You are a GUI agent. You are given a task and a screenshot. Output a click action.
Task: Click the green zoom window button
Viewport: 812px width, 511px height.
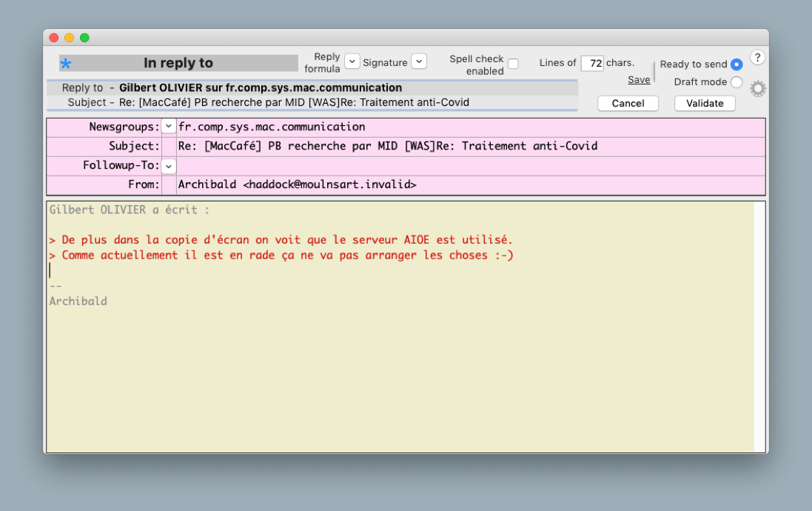84,38
